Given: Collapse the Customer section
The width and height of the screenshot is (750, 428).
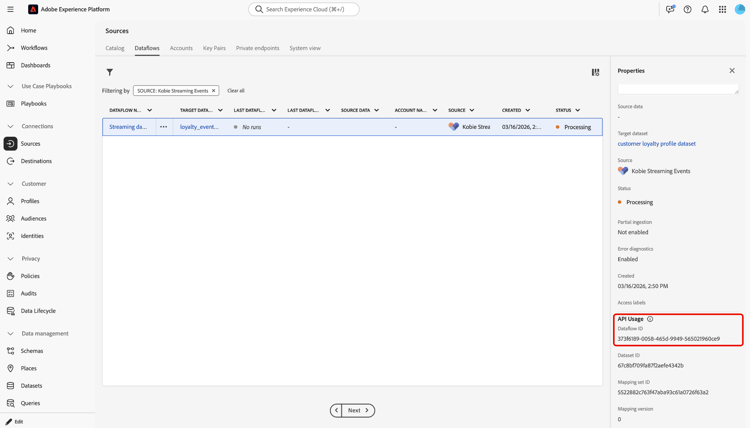Looking at the screenshot, I should tap(11, 184).
